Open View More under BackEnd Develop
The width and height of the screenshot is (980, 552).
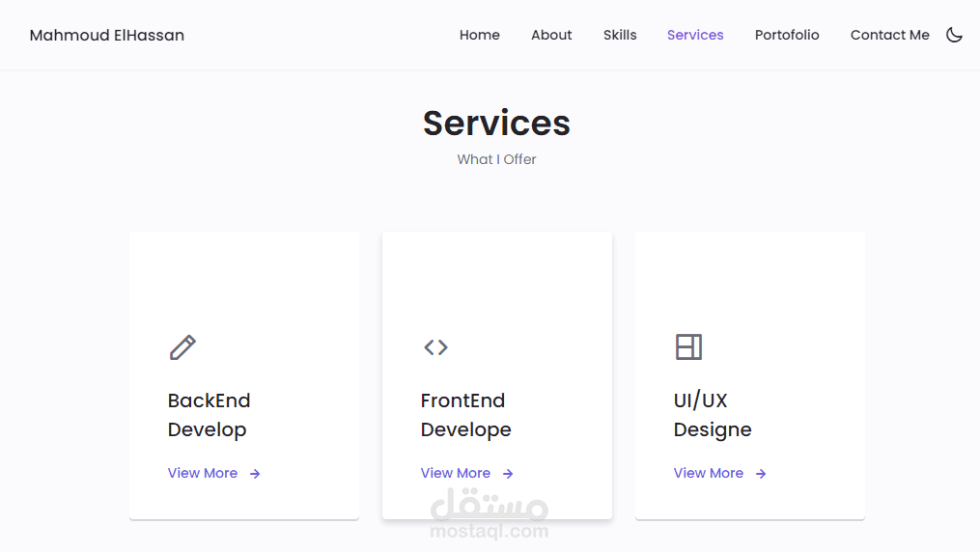pos(203,473)
